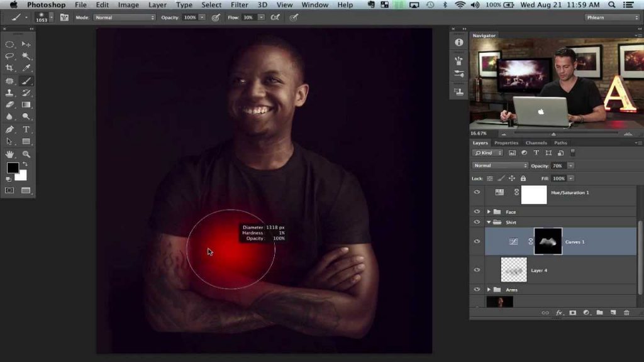Screen dimensions: 644x362
Task: Click the Delete layer trash icon
Action: (626, 312)
